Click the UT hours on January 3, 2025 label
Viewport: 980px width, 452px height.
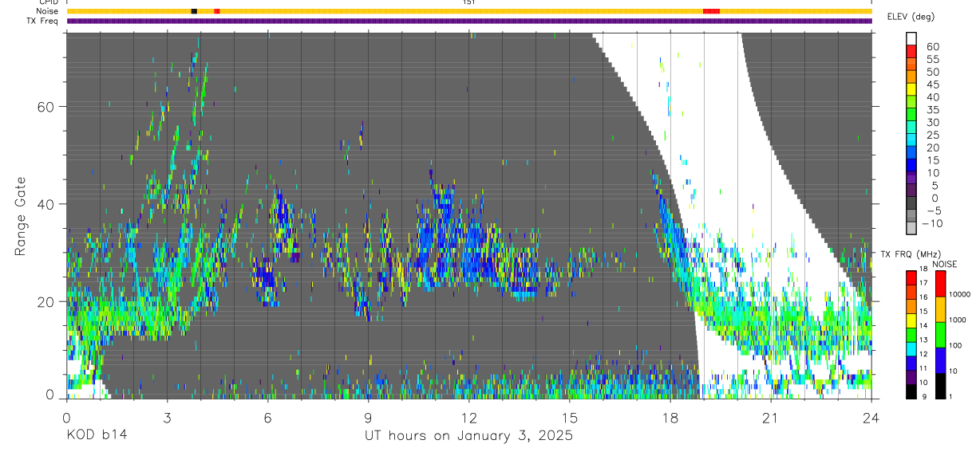click(x=468, y=437)
